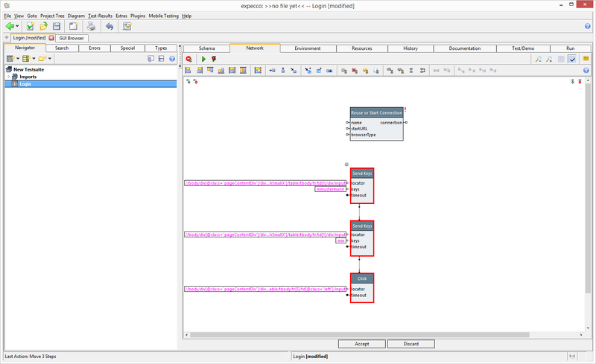Screen dimensions: 596x364
Task: Click the blue help icon in Navigator
Action: tap(172, 58)
